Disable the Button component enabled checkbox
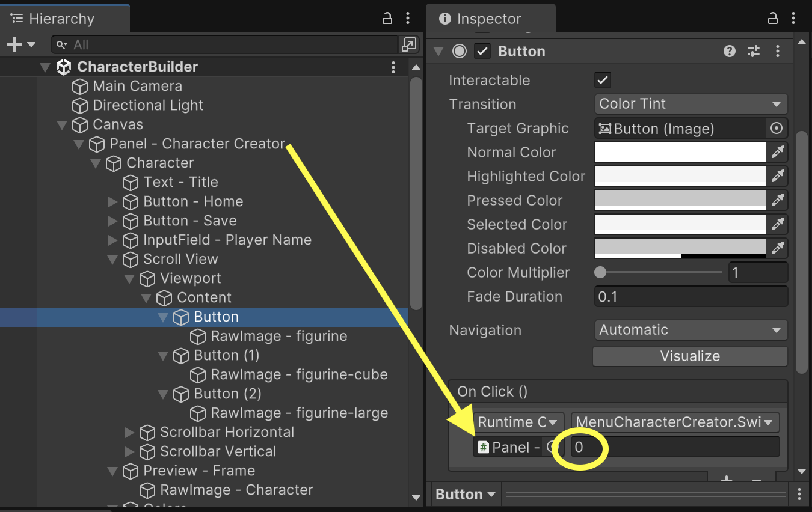812x512 pixels. pos(482,52)
